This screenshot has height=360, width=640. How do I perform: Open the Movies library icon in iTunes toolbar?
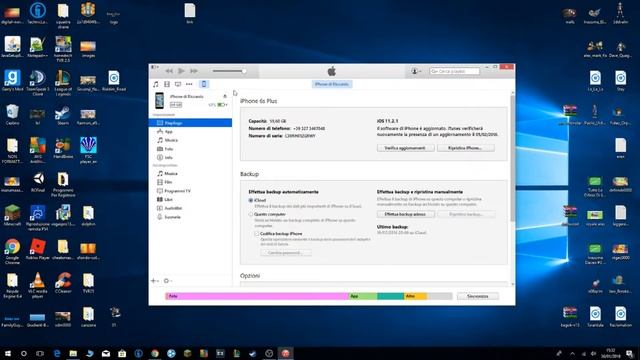point(167,84)
